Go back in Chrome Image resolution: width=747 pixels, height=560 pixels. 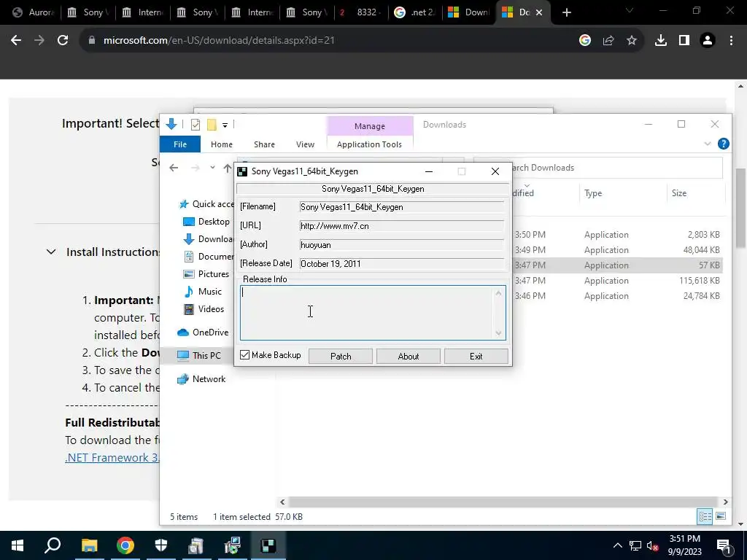(16, 41)
